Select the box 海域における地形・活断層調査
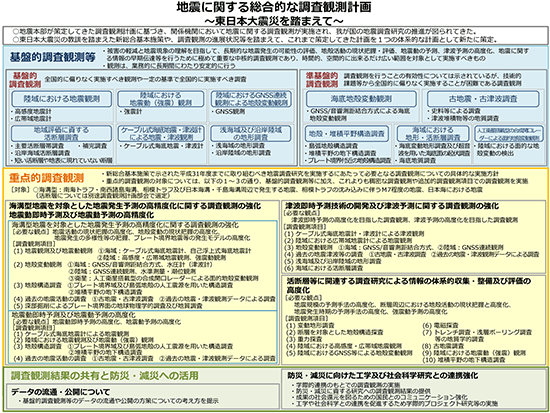The height and width of the screenshot is (413, 550). (x=432, y=134)
